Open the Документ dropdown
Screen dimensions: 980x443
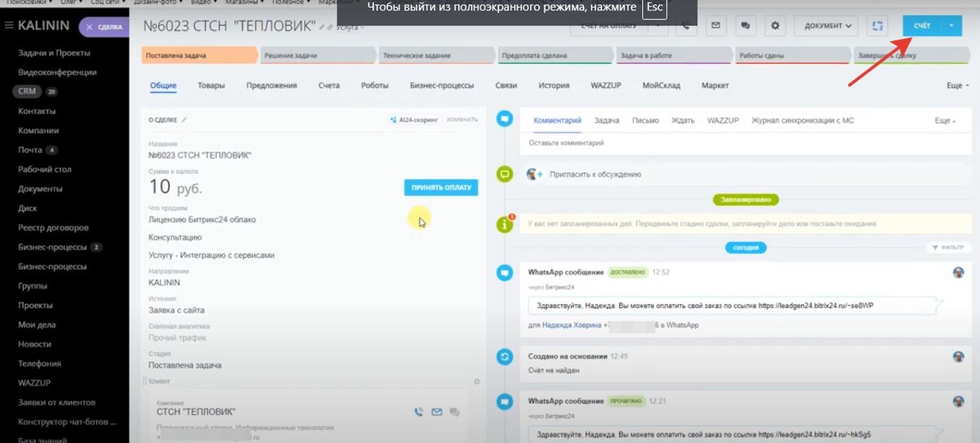click(x=826, y=25)
